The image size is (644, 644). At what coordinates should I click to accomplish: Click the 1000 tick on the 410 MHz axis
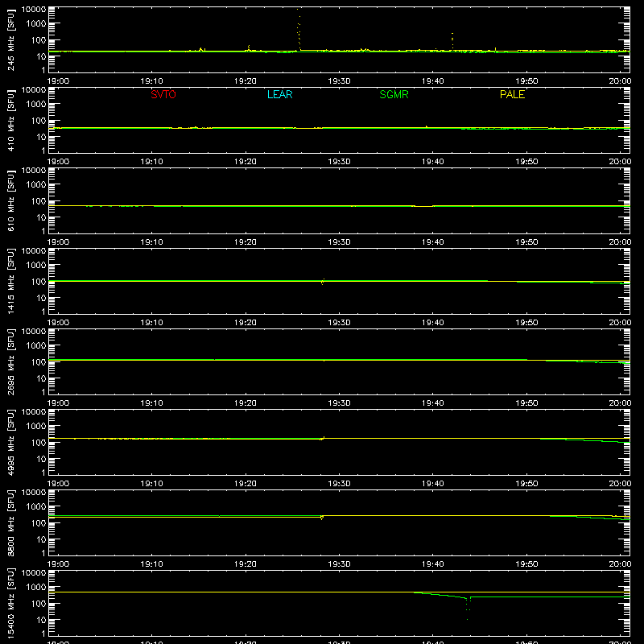(35, 104)
